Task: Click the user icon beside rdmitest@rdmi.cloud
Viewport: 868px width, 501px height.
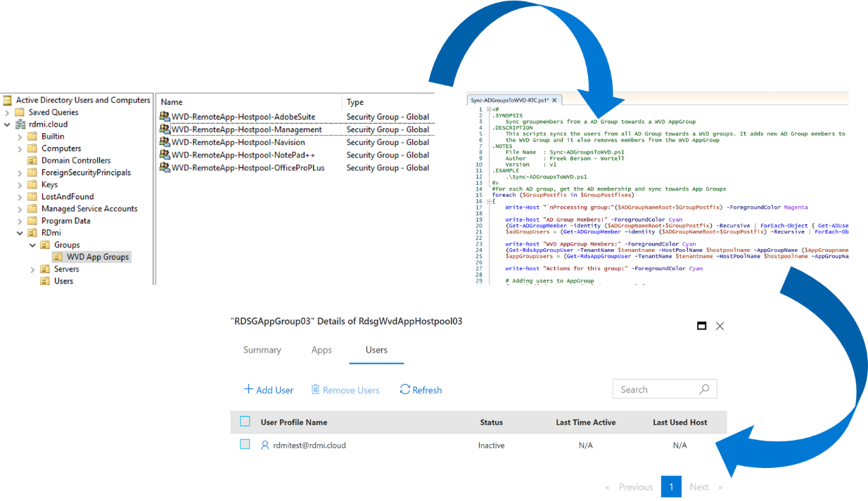Action: point(265,445)
